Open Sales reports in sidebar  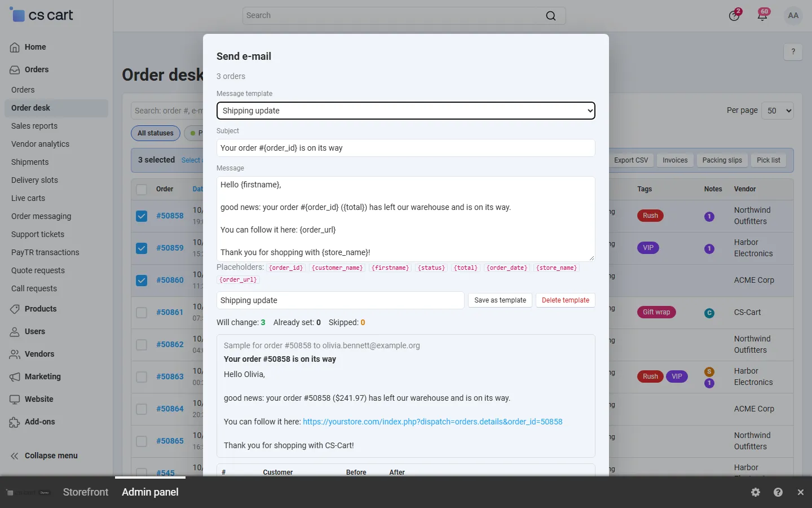34,126
